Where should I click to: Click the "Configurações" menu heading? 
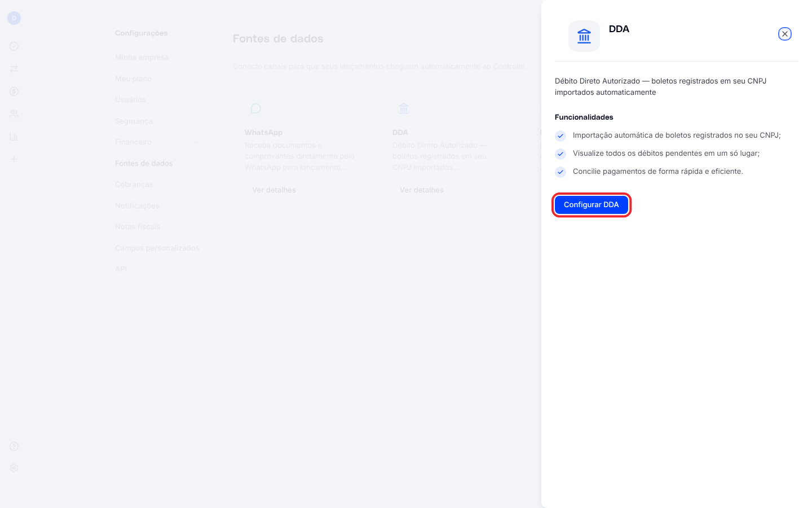[x=142, y=33]
